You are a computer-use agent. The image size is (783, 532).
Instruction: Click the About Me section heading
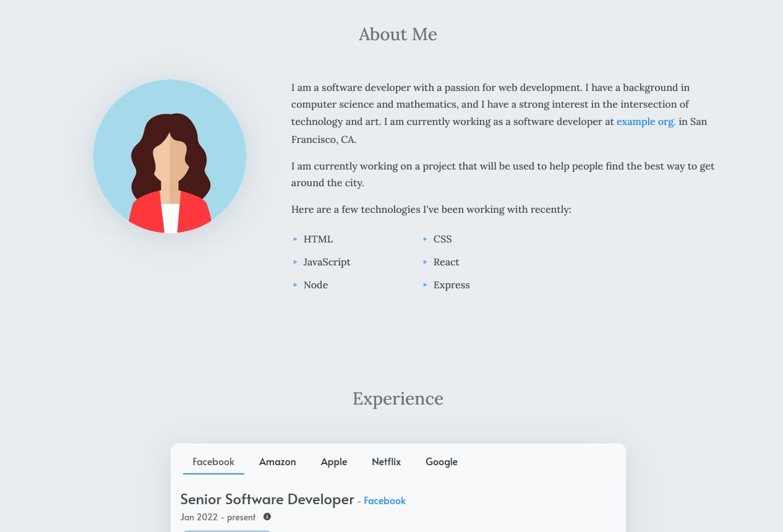pyautogui.click(x=398, y=35)
